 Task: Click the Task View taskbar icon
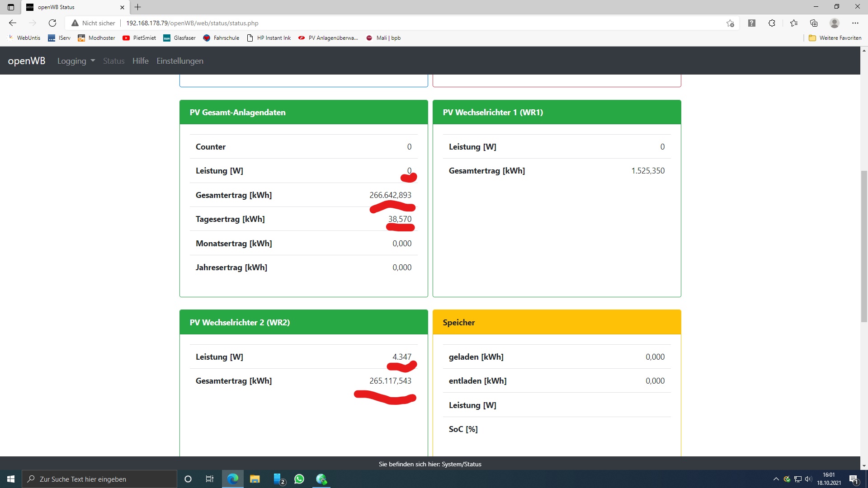(x=210, y=479)
